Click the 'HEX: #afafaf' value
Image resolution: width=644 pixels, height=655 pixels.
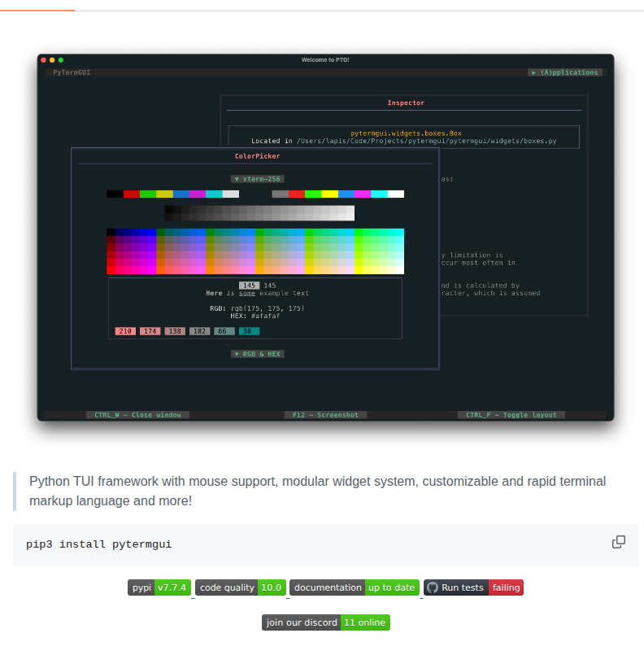coord(255,316)
